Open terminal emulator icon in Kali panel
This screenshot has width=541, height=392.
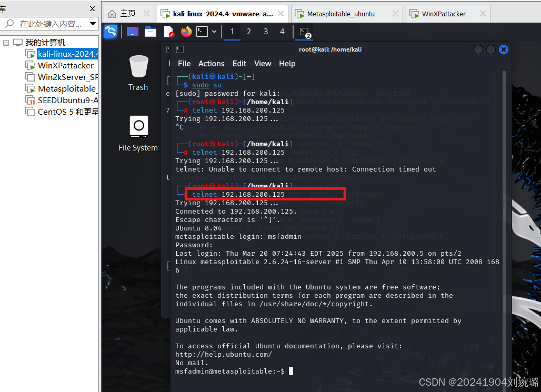pyautogui.click(x=202, y=32)
